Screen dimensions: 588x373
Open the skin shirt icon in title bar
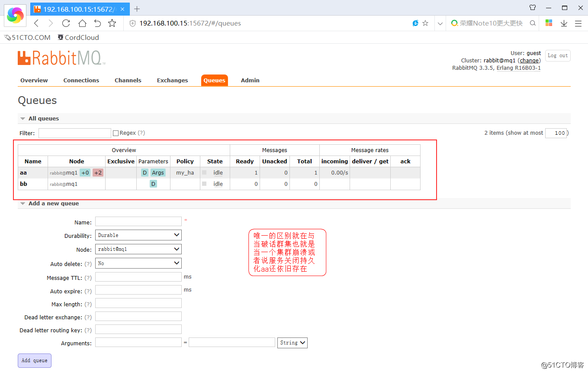(533, 8)
